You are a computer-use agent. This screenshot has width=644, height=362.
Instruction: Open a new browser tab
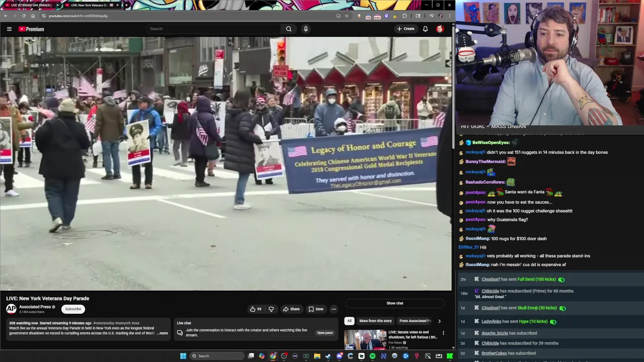[x=126, y=5]
